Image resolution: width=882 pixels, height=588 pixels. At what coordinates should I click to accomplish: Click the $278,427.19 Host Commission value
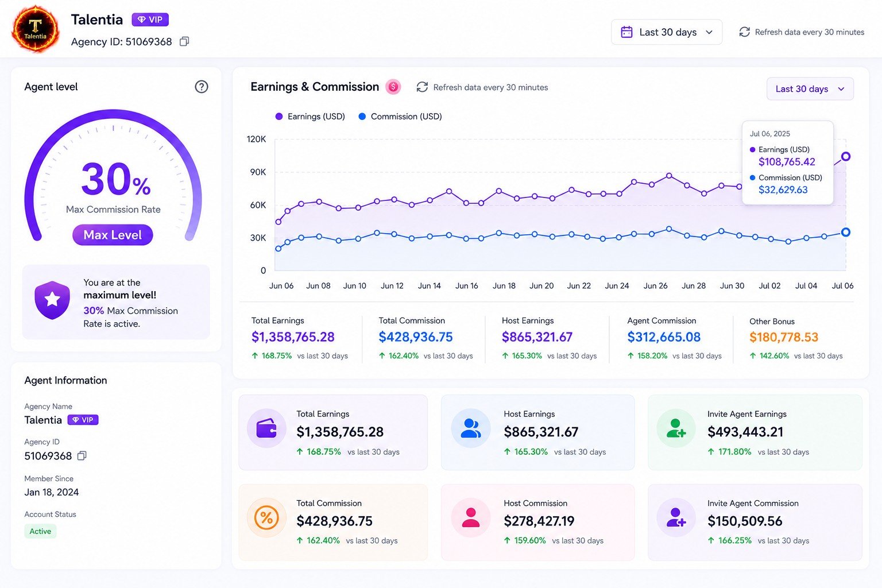point(539,521)
